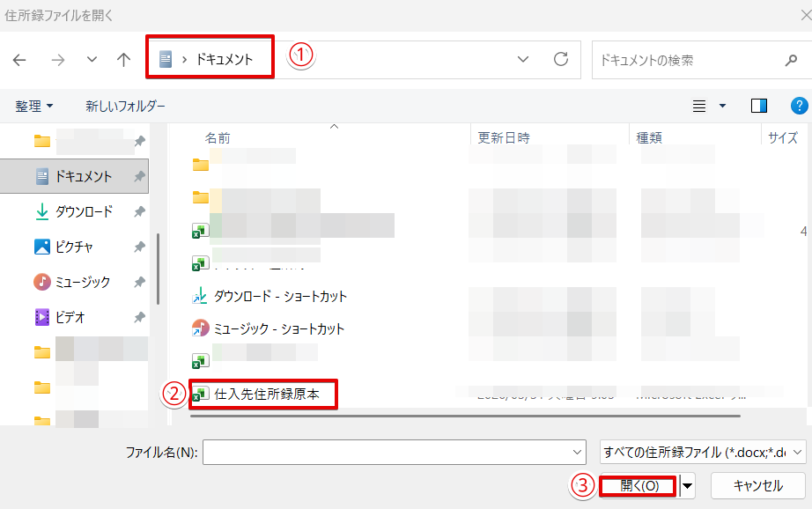The image size is (812, 509).
Task: Click the キャンセル button
Action: [x=758, y=486]
